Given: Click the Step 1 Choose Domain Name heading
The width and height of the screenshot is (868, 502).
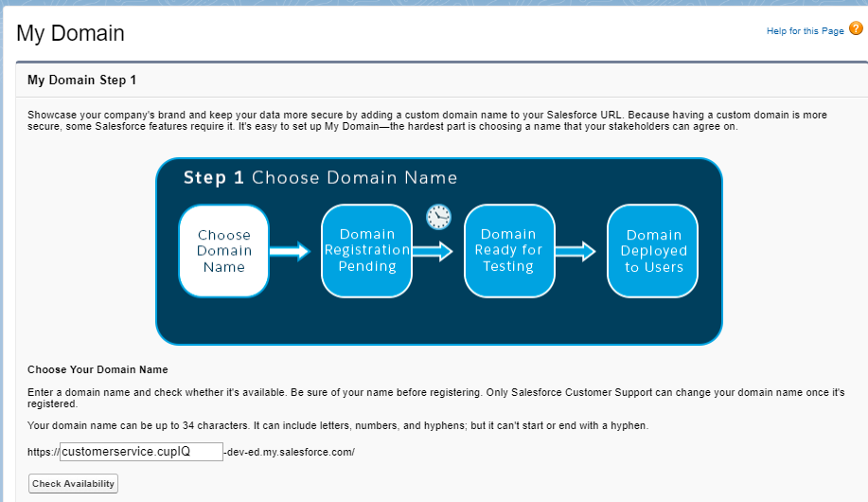Looking at the screenshot, I should coord(321,178).
